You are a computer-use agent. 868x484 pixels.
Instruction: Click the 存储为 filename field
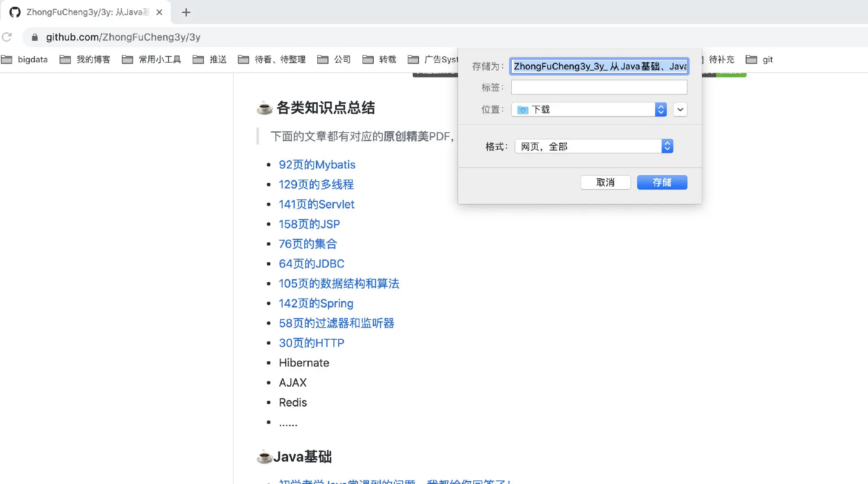pyautogui.click(x=599, y=66)
